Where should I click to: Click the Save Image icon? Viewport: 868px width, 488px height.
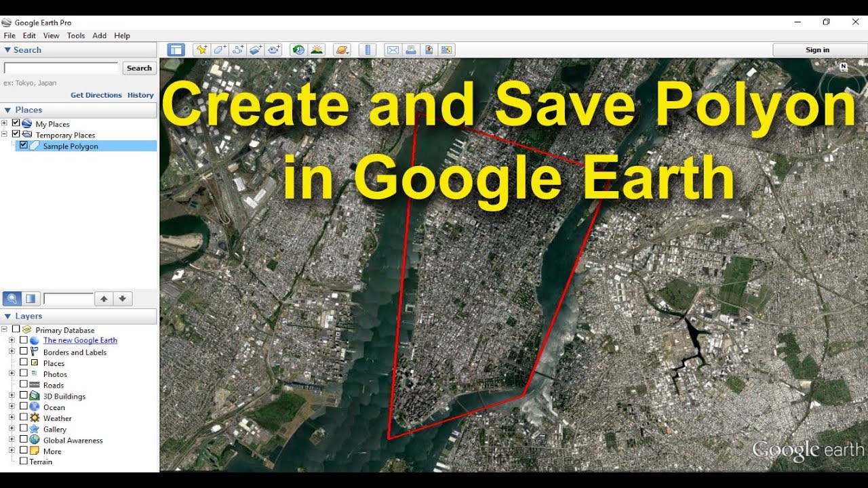click(x=446, y=49)
